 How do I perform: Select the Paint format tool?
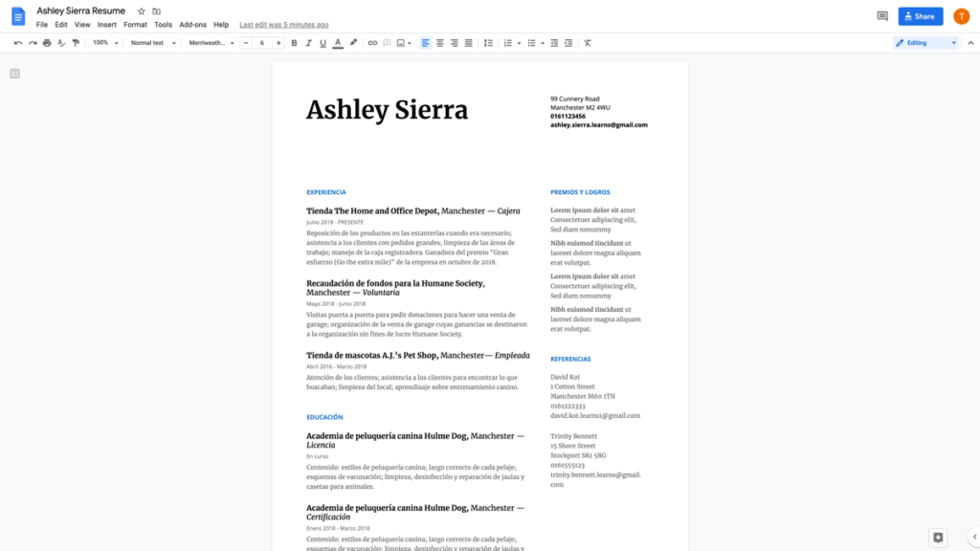tap(76, 43)
